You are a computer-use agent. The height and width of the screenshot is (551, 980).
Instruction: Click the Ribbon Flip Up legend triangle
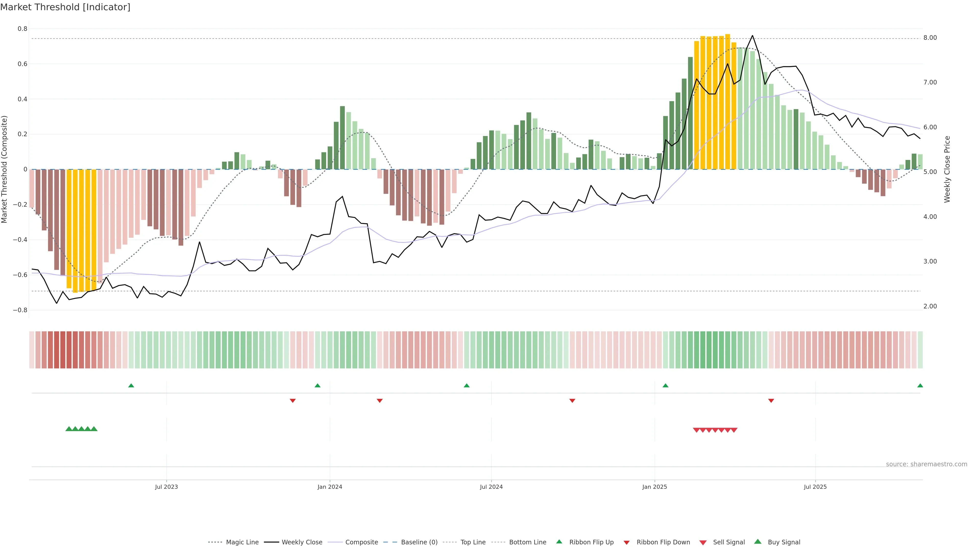559,542
